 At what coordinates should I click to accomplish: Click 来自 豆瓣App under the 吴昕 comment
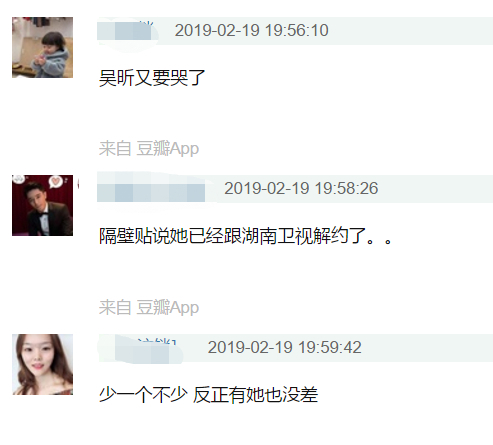pos(149,149)
